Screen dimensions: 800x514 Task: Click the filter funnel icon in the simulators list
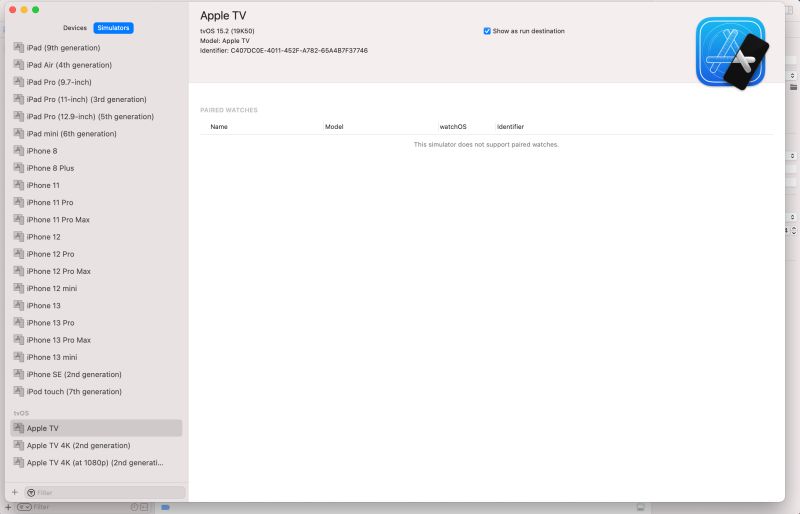pyautogui.click(x=31, y=493)
